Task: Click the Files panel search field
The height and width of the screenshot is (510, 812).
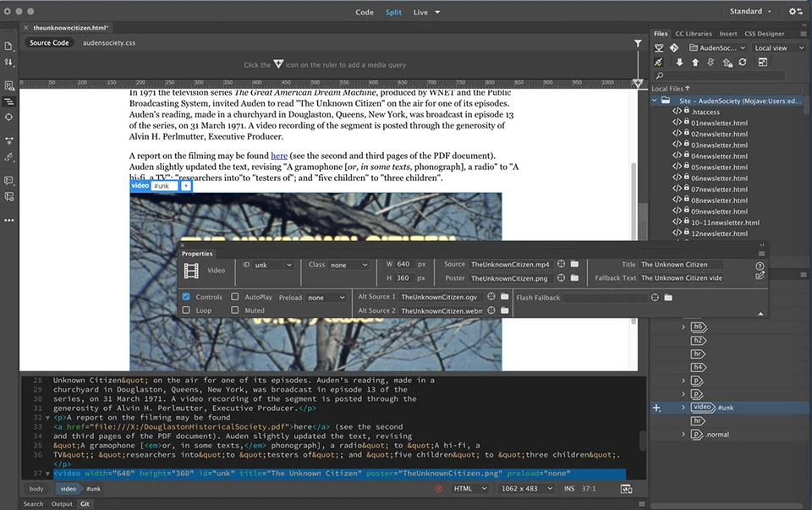Action: [719, 74]
